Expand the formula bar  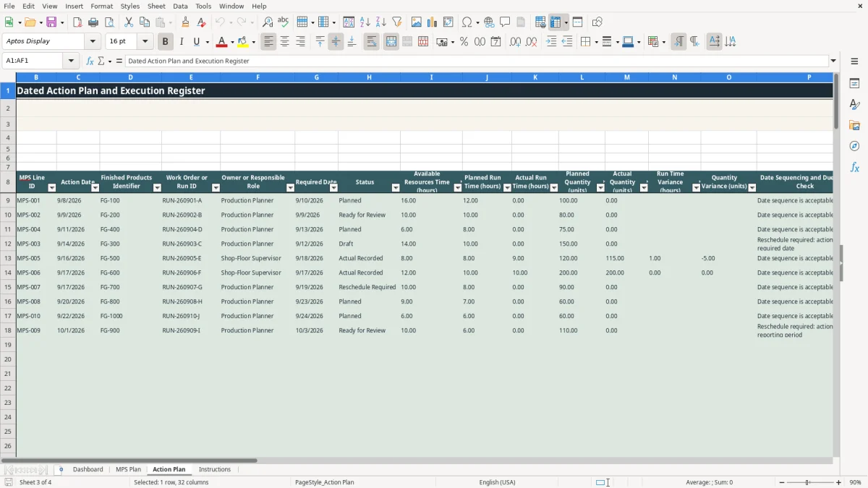tap(833, 61)
